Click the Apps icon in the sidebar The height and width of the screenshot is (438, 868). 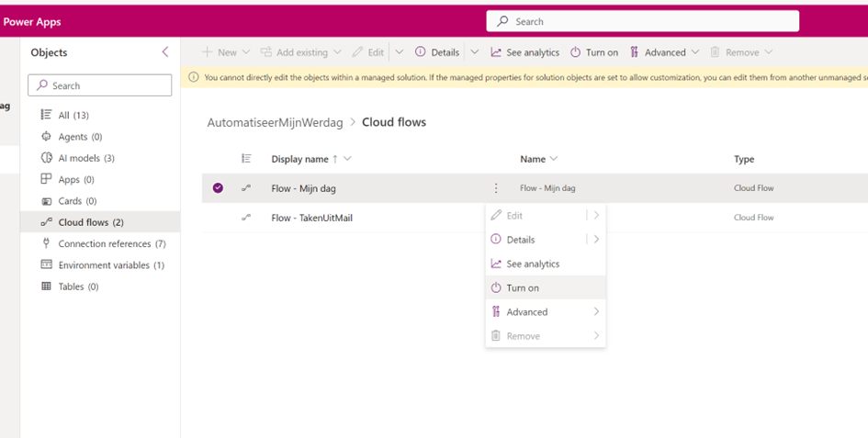coord(47,179)
